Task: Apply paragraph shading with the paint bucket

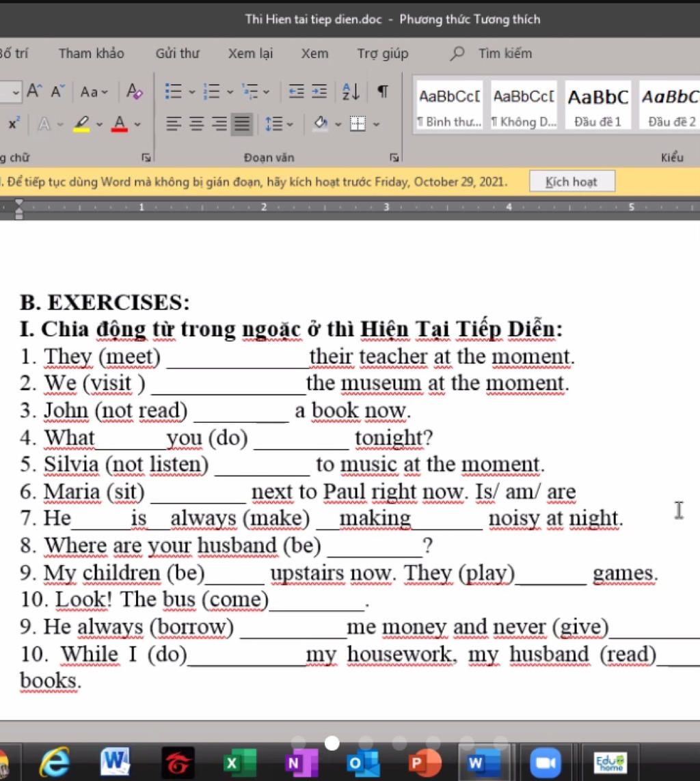Action: 321,123
